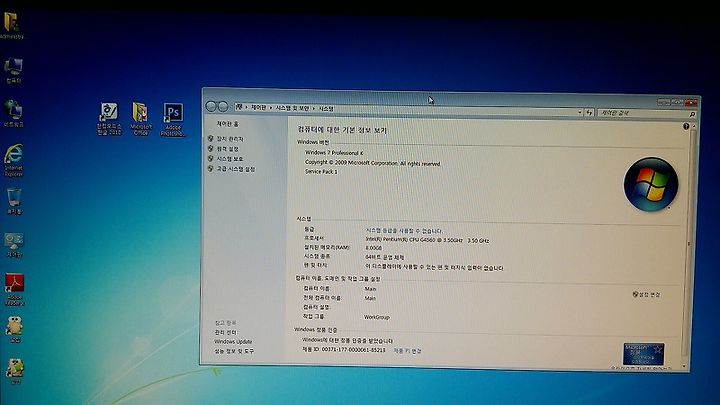Viewport: 720px width, 405px height.
Task: Click 설정 변경 next to computer name
Action: [x=647, y=295]
